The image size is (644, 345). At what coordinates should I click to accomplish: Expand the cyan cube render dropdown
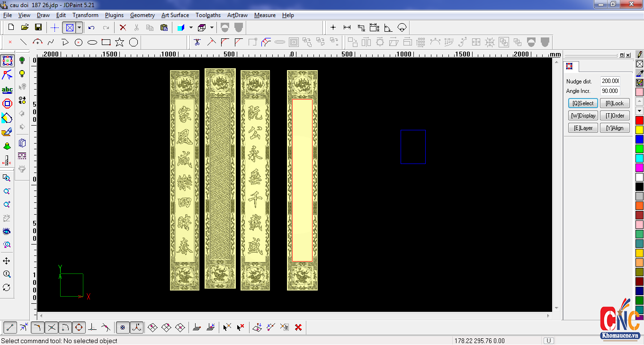191,27
